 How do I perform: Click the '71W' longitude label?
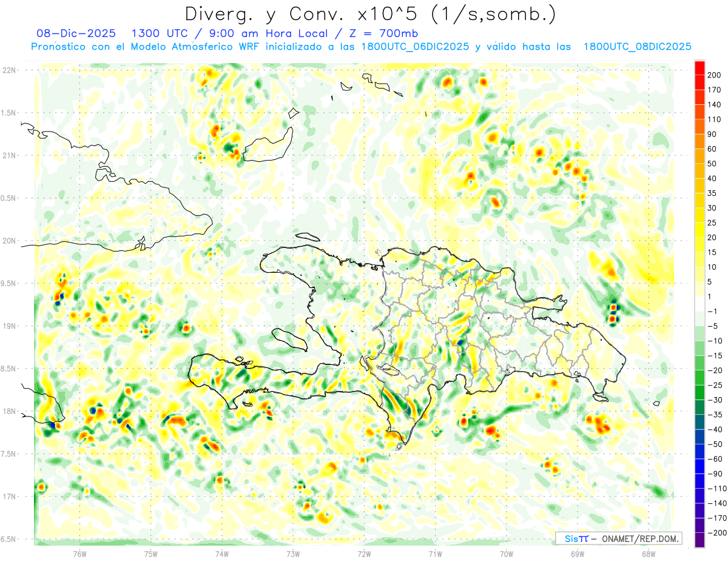click(435, 554)
